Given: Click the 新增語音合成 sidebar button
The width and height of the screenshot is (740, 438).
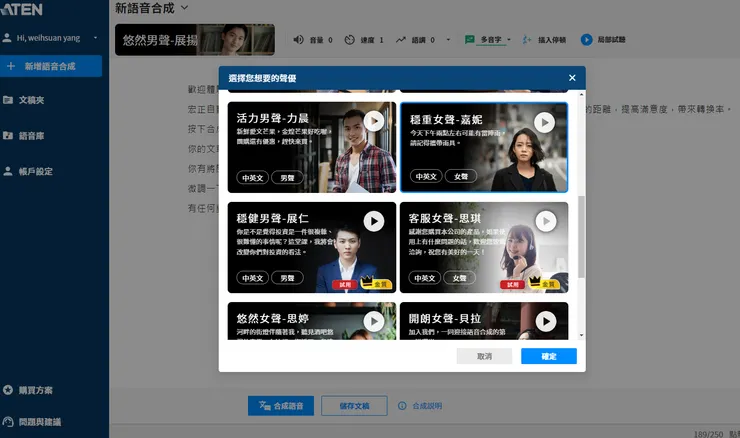Looking at the screenshot, I should tap(51, 66).
